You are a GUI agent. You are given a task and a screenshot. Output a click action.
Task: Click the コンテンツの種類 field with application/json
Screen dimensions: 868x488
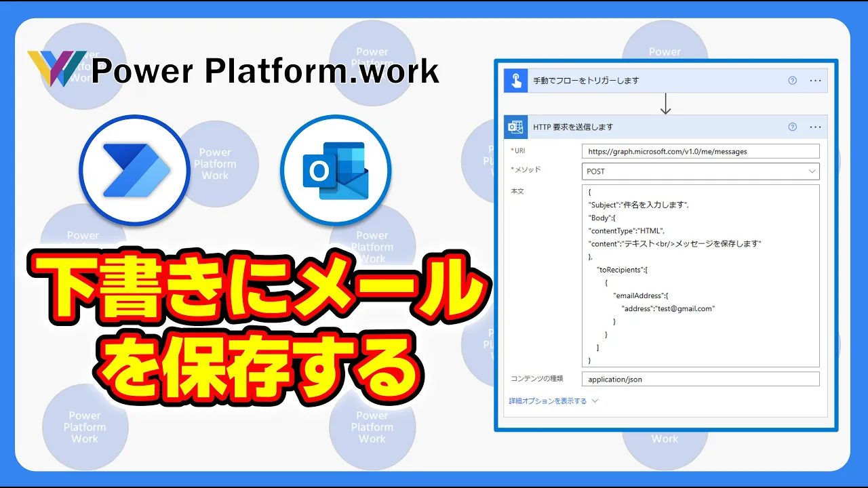[x=701, y=380]
